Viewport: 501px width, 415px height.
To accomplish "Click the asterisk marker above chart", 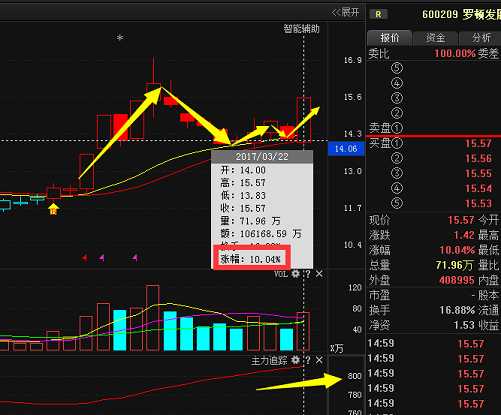I will tap(120, 37).
